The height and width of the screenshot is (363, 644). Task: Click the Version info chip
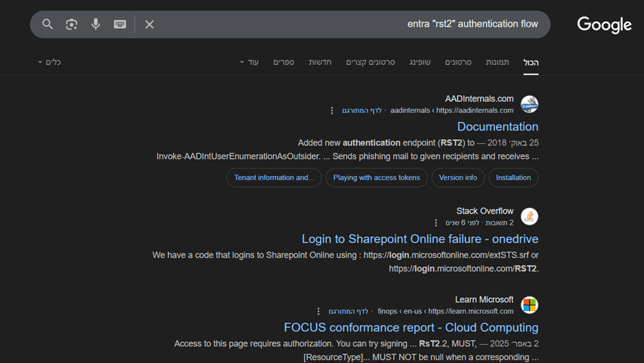point(458,177)
